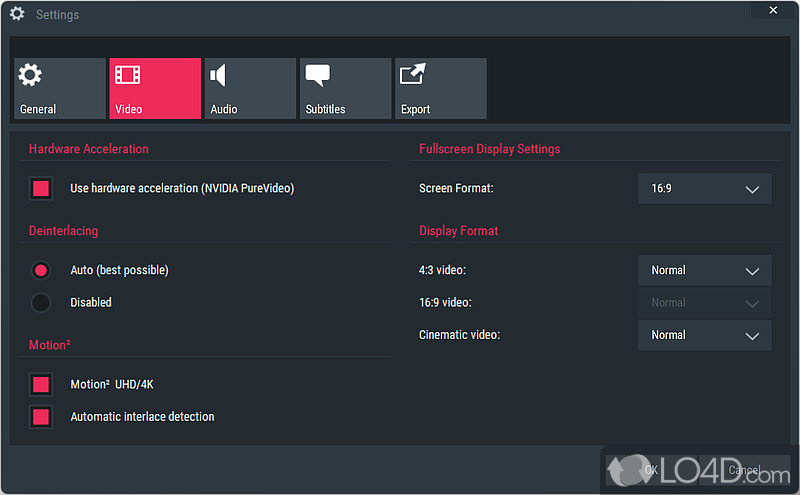The height and width of the screenshot is (495, 800).
Task: Click 'Fullscreen Display Settings' heading
Action: click(x=490, y=149)
